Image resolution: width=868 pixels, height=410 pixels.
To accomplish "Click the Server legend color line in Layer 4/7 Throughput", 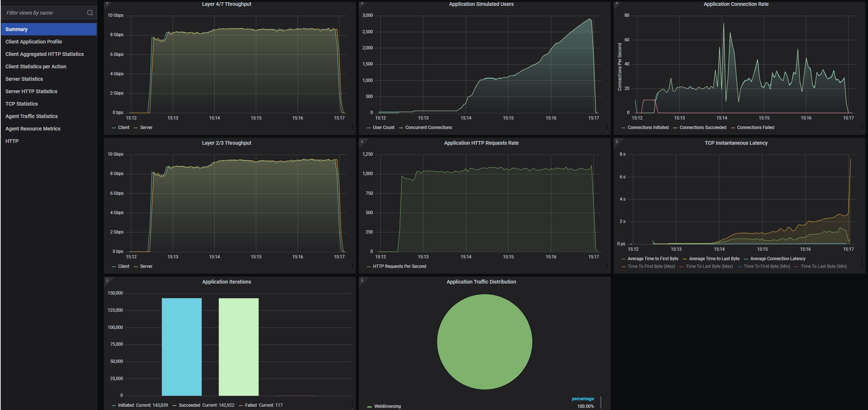I will 136,128.
